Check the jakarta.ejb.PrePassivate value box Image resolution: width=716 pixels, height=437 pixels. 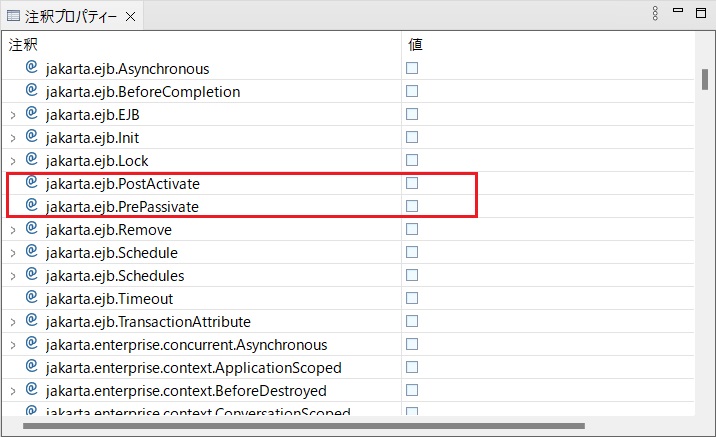click(412, 206)
